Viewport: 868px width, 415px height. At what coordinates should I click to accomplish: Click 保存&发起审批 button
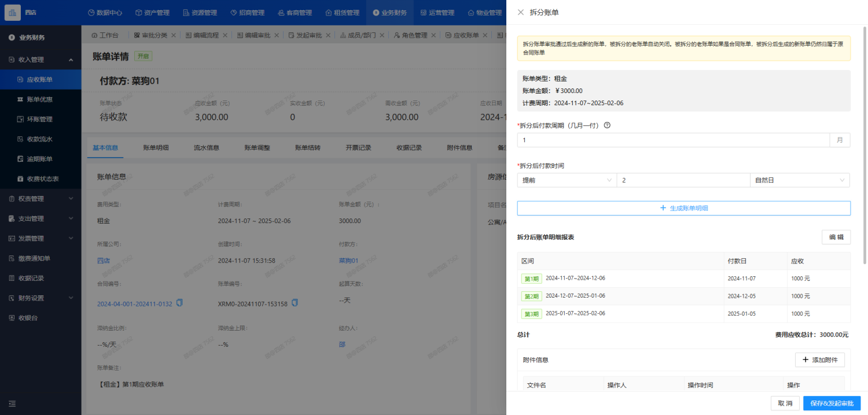[832, 403]
